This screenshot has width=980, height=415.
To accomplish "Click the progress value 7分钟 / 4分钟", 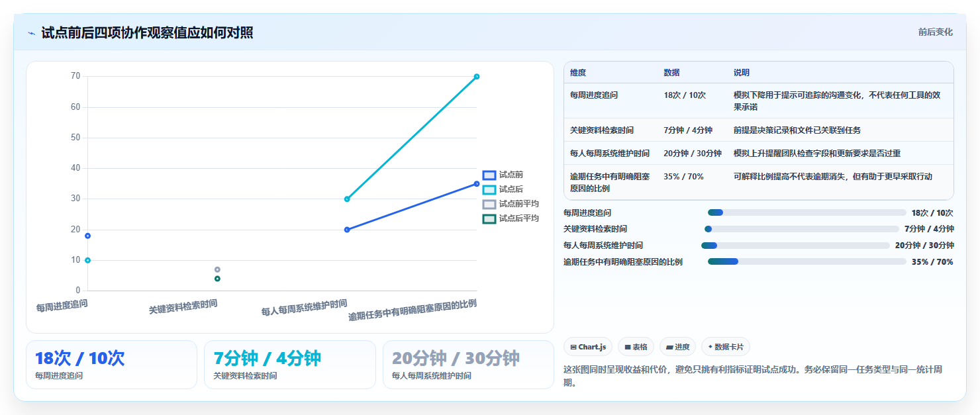I will [929, 229].
